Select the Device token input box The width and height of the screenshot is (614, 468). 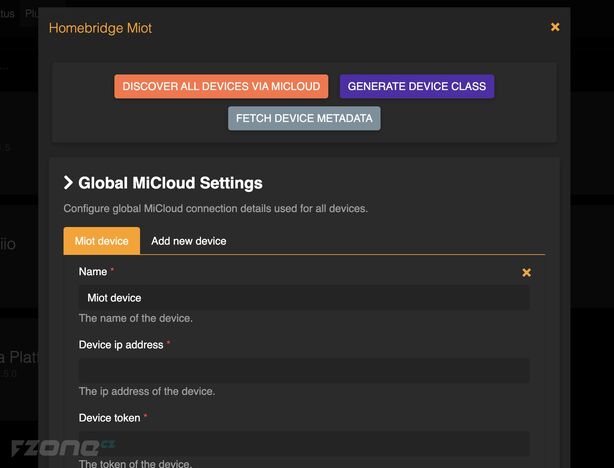[x=304, y=443]
